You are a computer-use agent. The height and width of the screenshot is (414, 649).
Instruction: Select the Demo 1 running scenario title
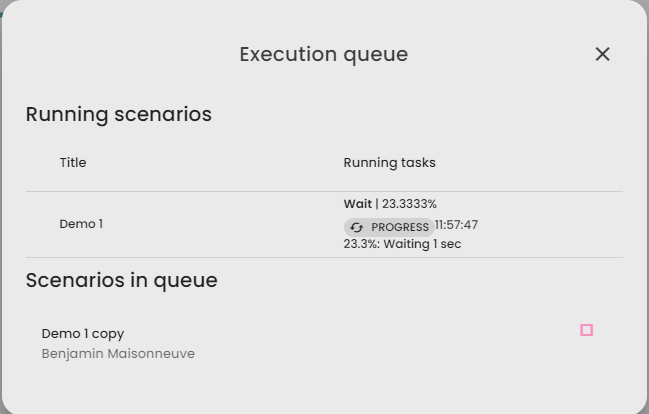pos(81,224)
